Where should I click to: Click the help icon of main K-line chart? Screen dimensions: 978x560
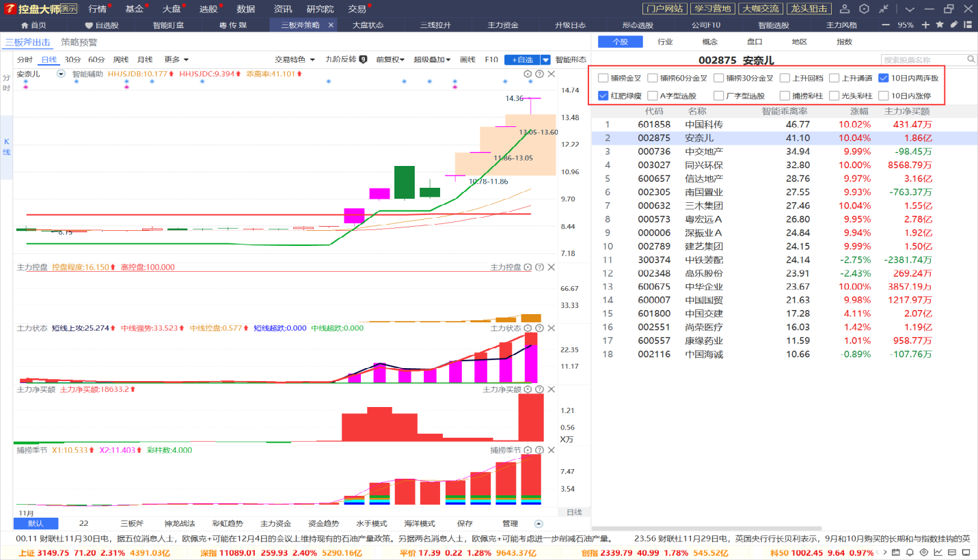[539, 74]
